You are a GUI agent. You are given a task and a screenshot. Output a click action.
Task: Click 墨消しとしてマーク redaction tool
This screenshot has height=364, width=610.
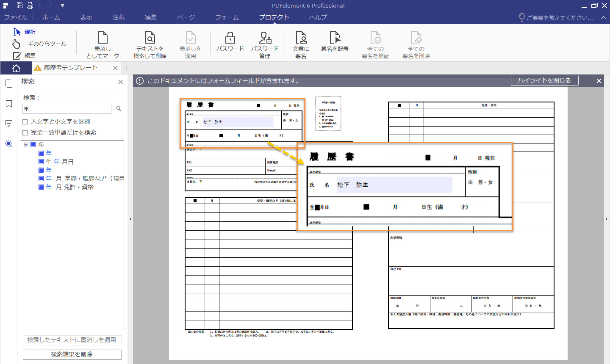click(103, 44)
